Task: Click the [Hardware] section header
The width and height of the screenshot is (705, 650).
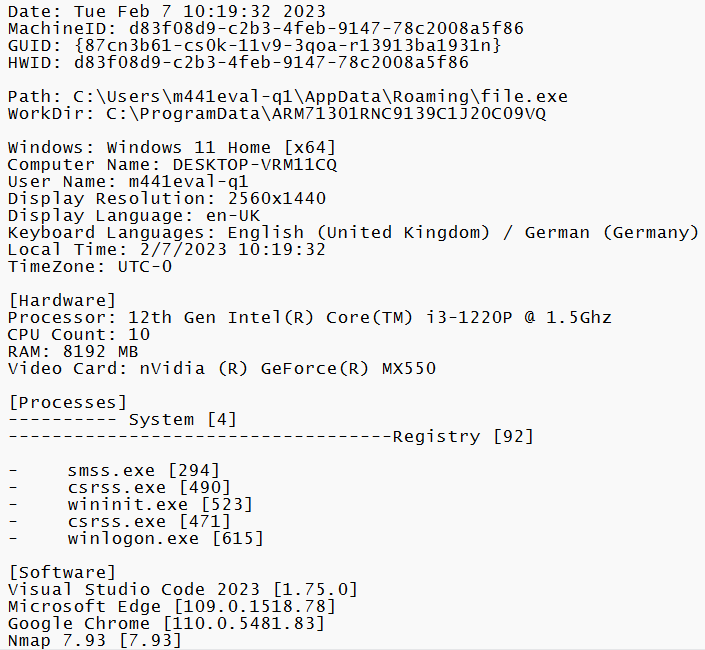Action: point(62,300)
